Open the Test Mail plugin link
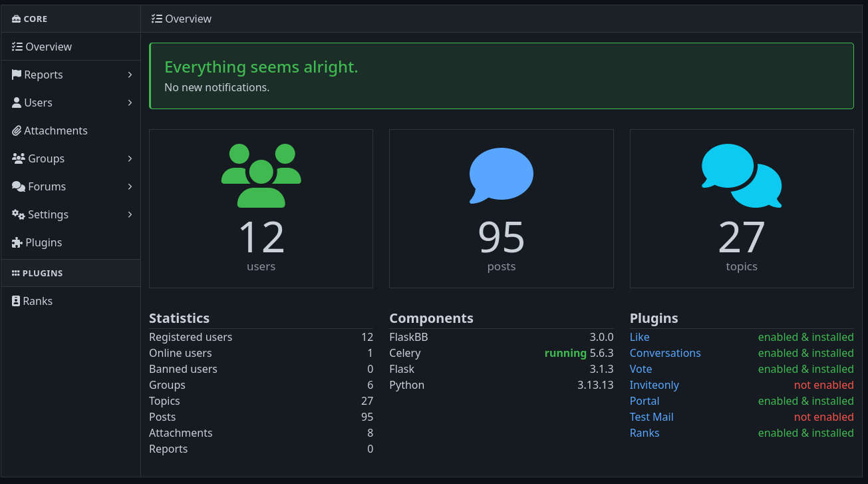868x484 pixels. (652, 417)
